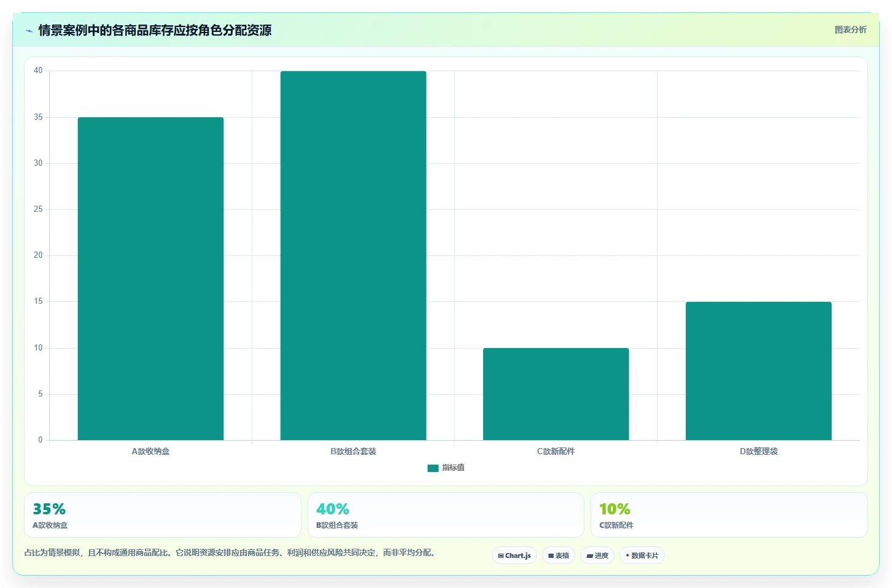Click the B款组合套装 x-axis label
Viewport: 892px width, 588px height.
pyautogui.click(x=353, y=451)
